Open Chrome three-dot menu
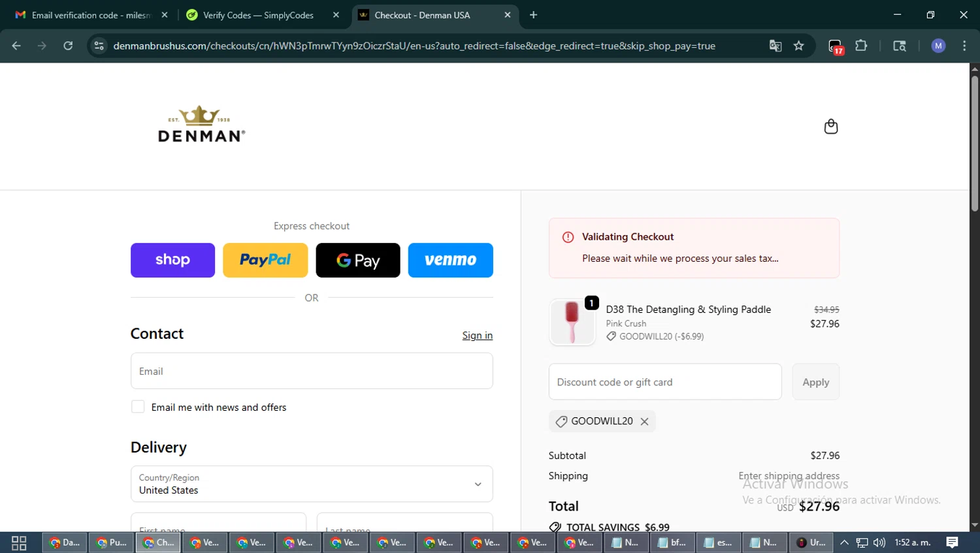 (964, 46)
